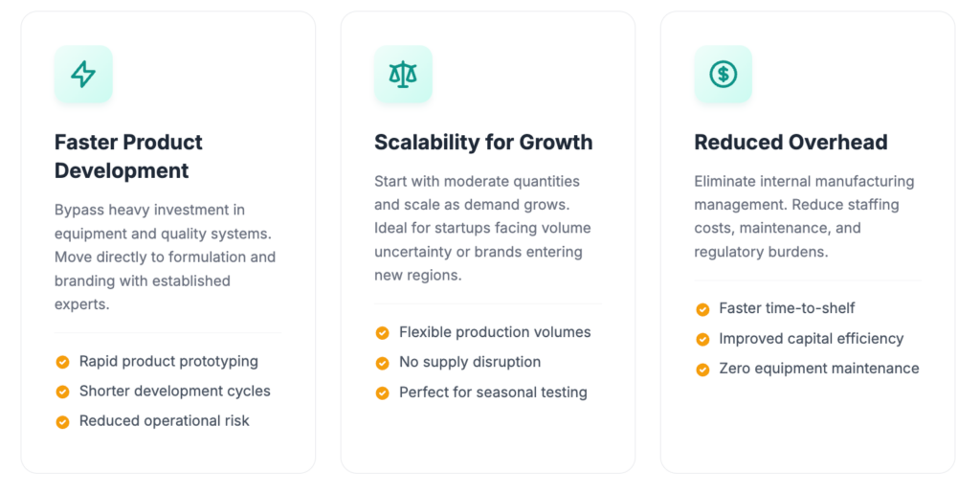
Task: Click checkmark beside No supply disruption
Action: click(x=383, y=363)
